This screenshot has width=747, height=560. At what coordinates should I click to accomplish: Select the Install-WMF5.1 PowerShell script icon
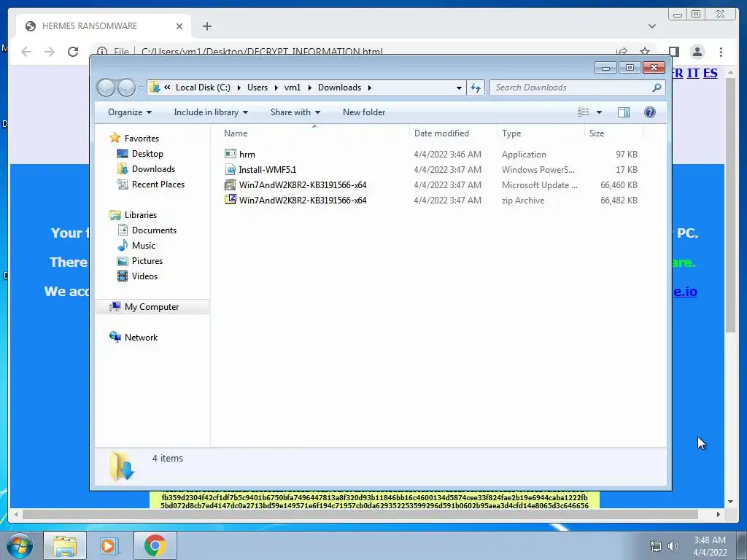click(x=231, y=169)
